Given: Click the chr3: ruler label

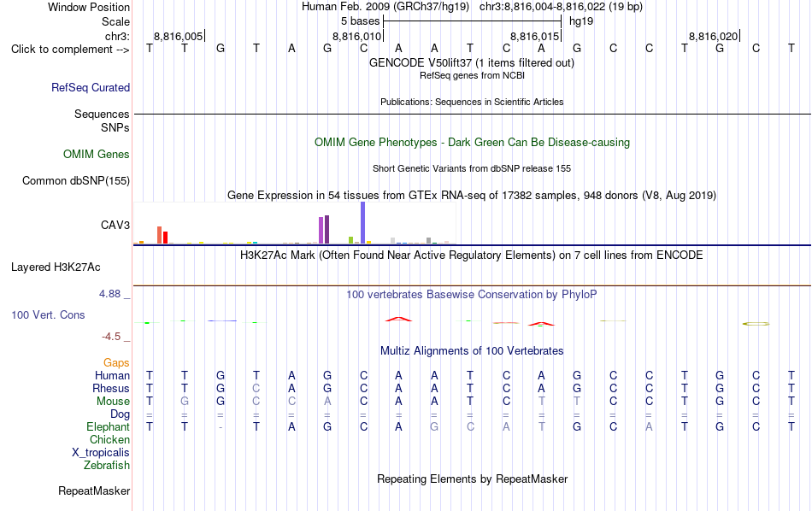Looking at the screenshot, I should [x=117, y=36].
